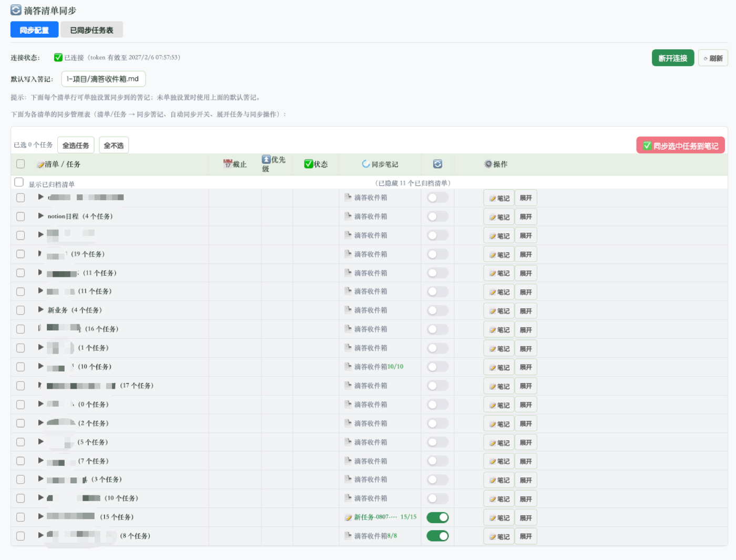Screen dimensions: 736x560
Task: Expand the notion日程 list triangle
Action: click(41, 216)
